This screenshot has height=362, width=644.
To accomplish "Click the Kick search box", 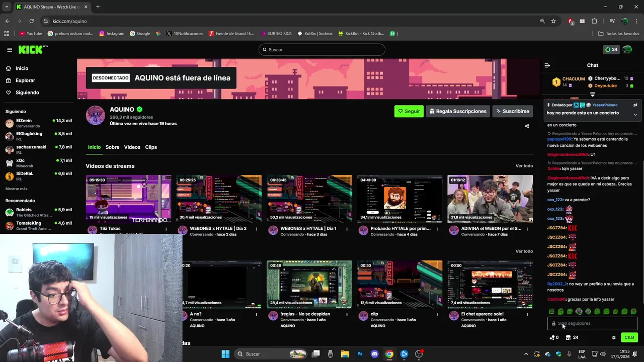I will pos(322,49).
